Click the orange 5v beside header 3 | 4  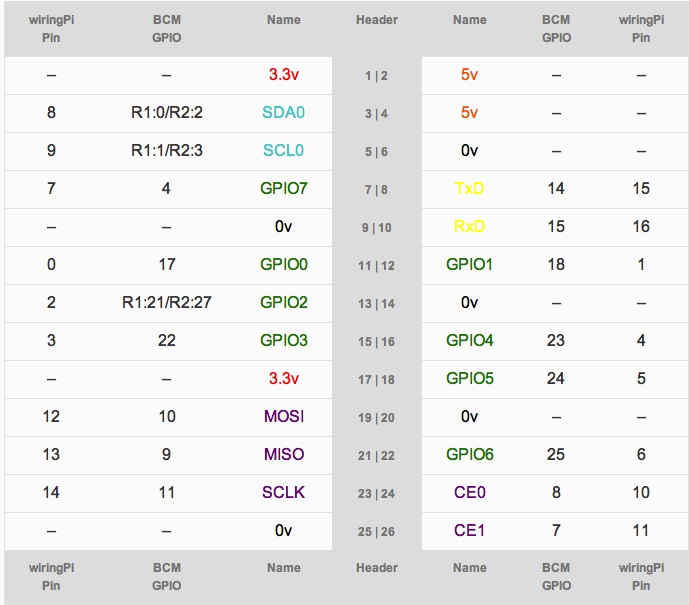click(469, 112)
